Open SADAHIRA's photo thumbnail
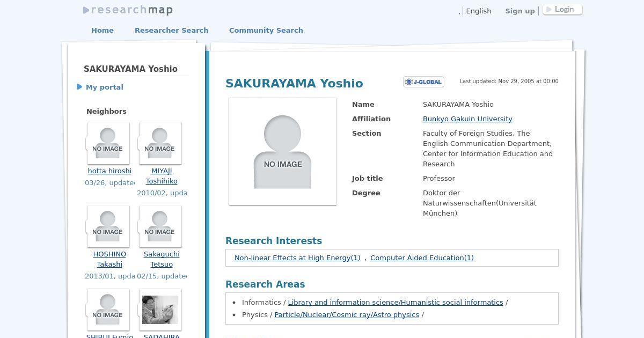The width and height of the screenshot is (644, 338). [x=160, y=310]
